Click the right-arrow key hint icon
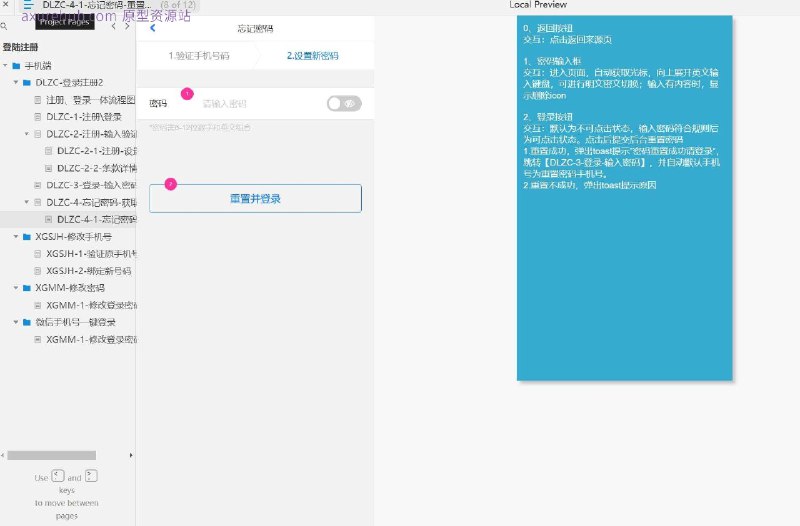The height and width of the screenshot is (526, 800). (91, 476)
